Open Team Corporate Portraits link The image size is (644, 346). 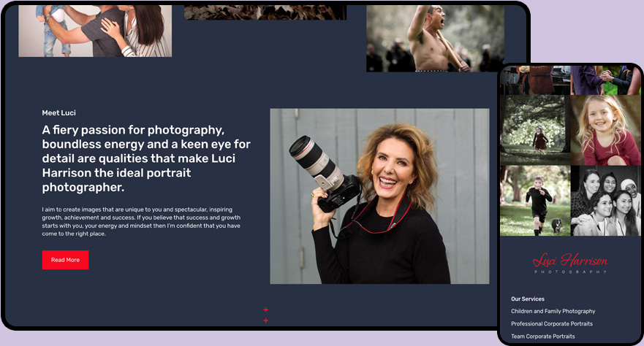tap(542, 337)
